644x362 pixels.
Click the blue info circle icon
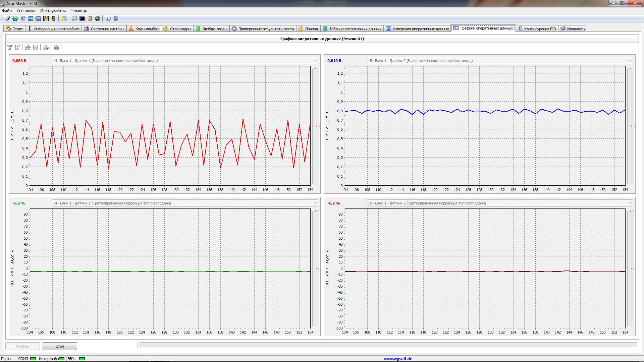[108, 18]
